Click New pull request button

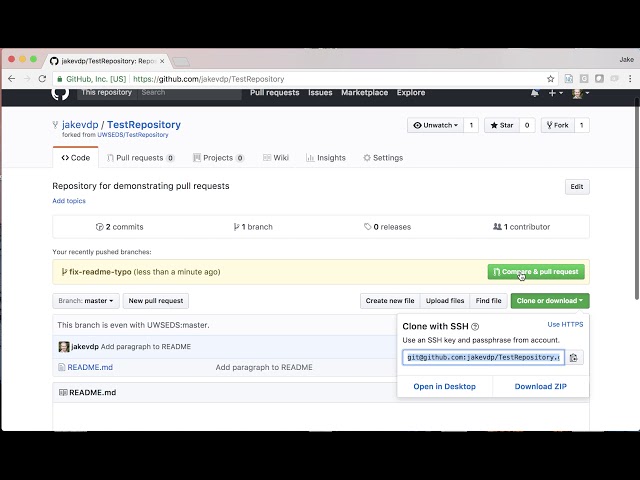(156, 301)
